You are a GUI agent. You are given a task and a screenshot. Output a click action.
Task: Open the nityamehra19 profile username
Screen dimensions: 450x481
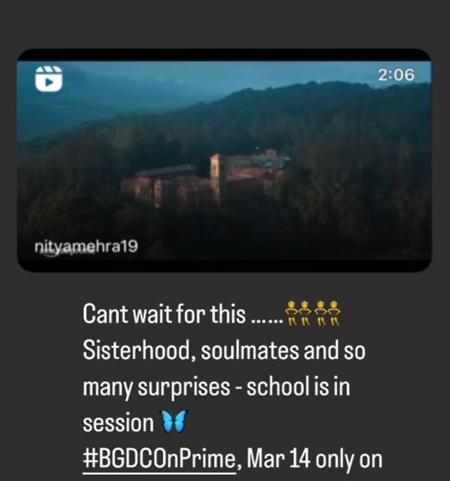tap(86, 247)
